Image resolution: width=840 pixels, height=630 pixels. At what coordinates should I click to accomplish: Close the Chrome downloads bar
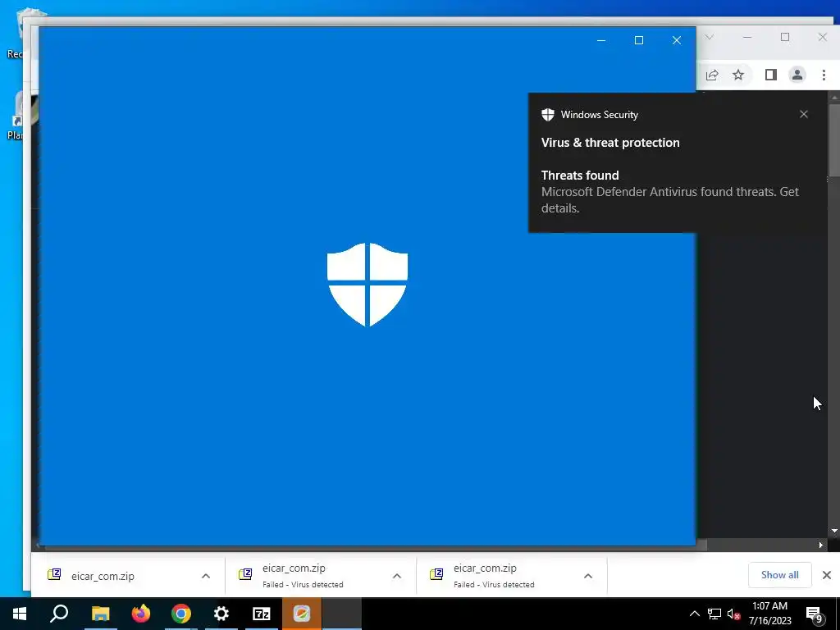827,575
